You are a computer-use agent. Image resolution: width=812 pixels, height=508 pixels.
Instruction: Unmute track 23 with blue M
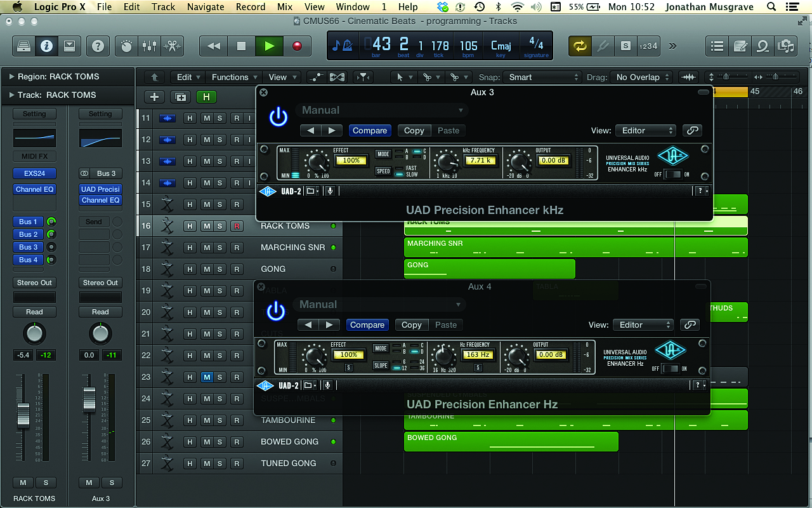(206, 377)
